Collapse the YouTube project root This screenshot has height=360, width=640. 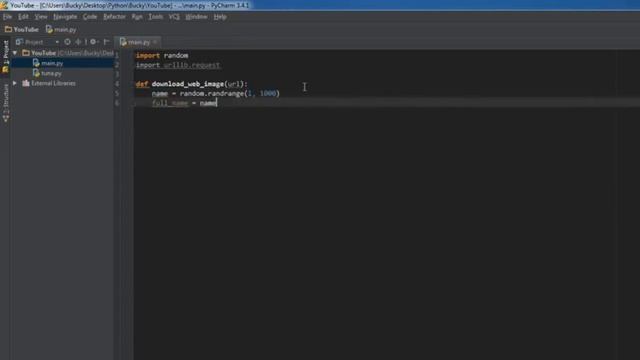[x=15, y=53]
